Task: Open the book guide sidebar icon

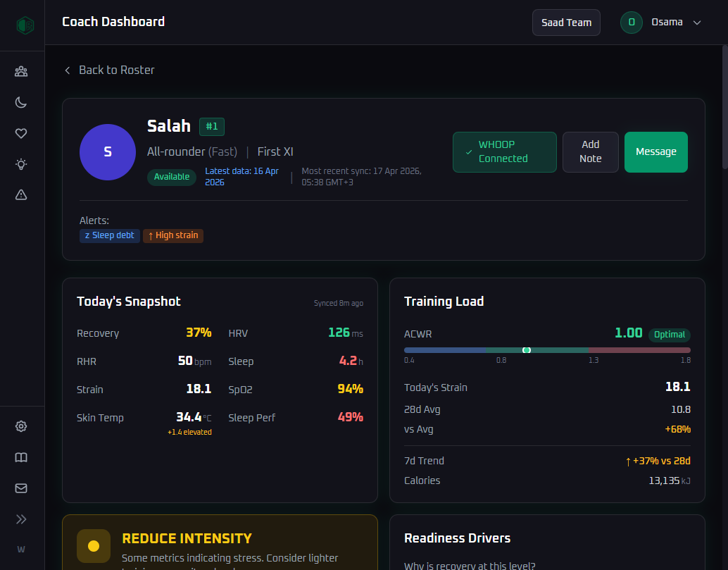Action: (x=21, y=457)
